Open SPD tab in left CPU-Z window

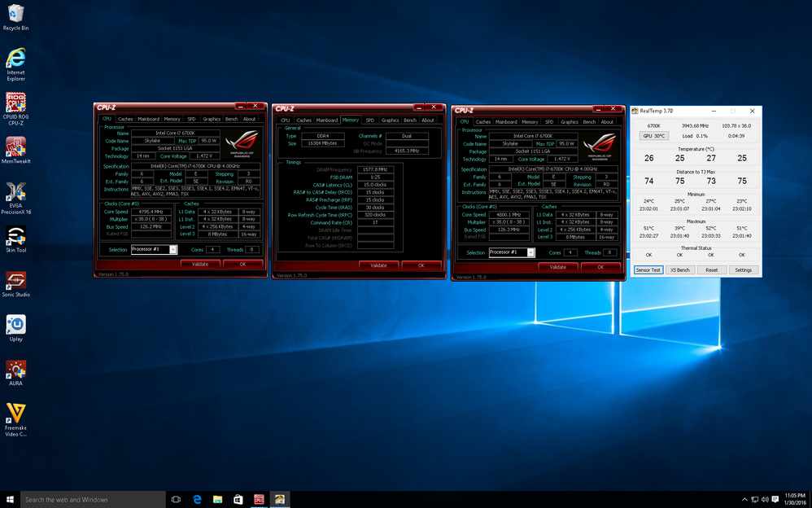191,119
